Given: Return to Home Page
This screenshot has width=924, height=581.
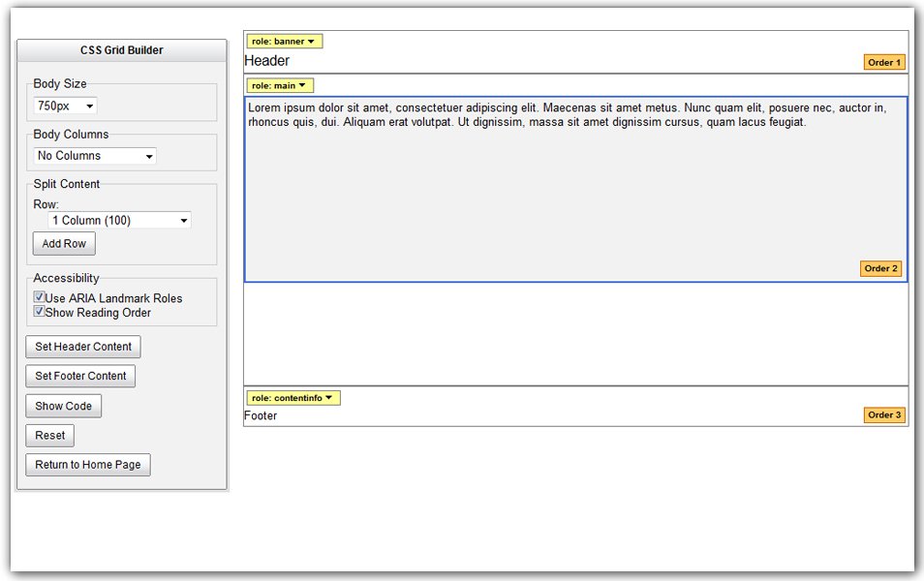Looking at the screenshot, I should pyautogui.click(x=88, y=465).
